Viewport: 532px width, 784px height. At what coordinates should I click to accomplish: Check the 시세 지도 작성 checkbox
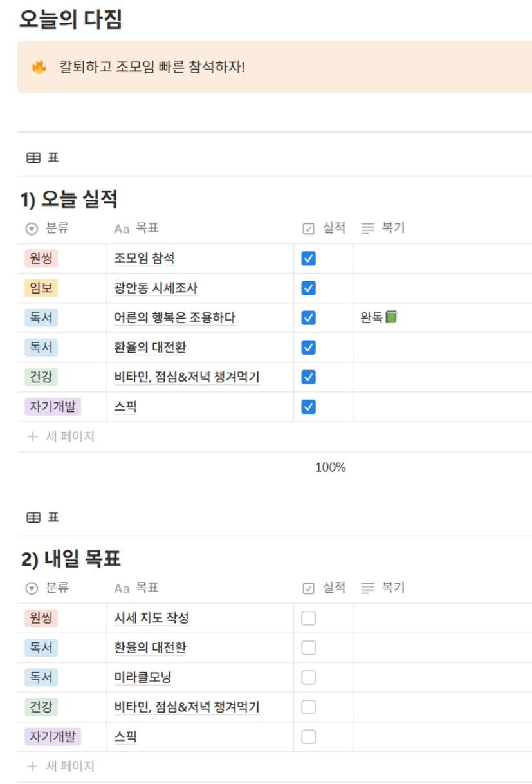[x=309, y=619]
